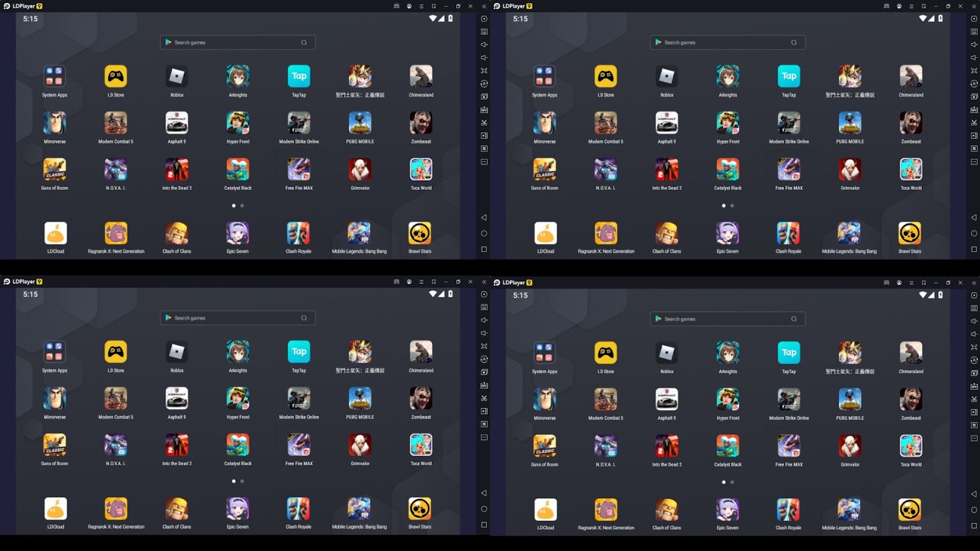
Task: Open keyboard mapping in top-right window sidebar
Action: pyautogui.click(x=974, y=32)
